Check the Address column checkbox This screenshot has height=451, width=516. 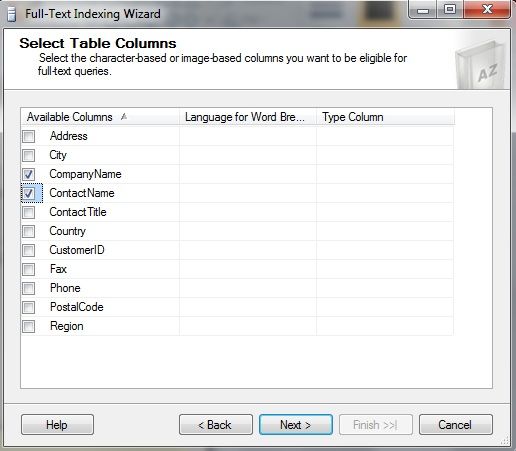tap(29, 136)
